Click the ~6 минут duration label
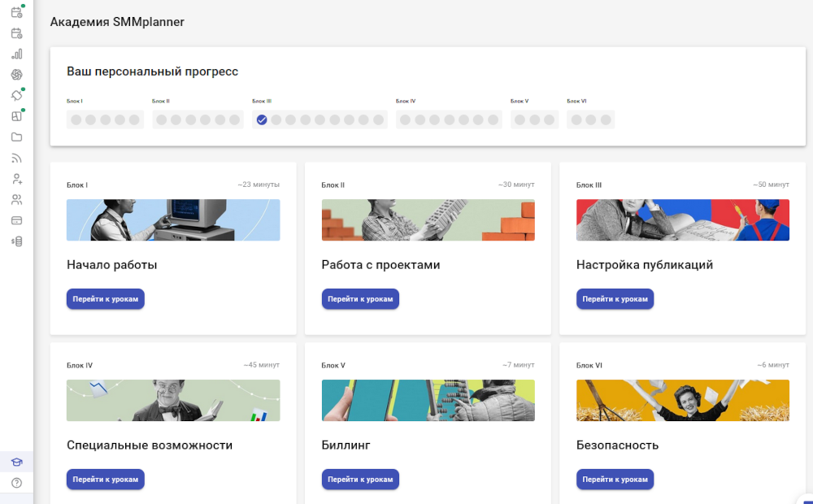Screen dimensions: 813x504 pos(773,365)
